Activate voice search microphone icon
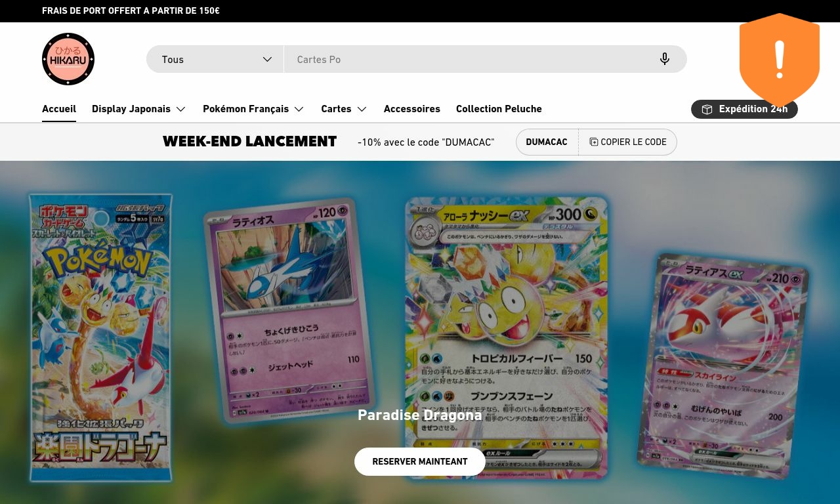840x504 pixels. click(665, 59)
